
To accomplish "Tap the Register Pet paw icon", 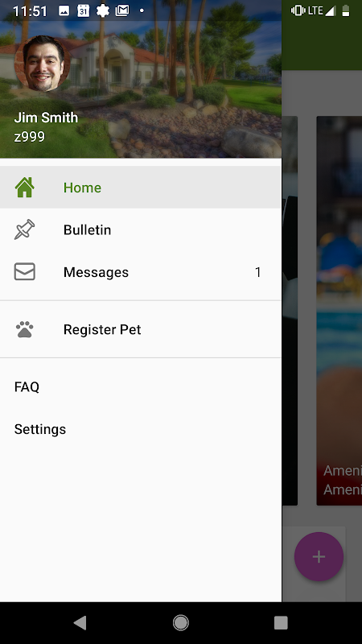I will point(25,329).
